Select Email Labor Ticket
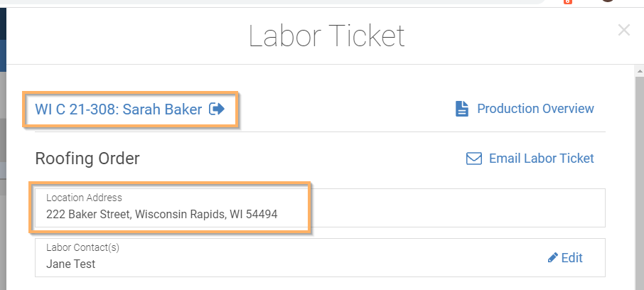The height and width of the screenshot is (290, 644). (542, 159)
